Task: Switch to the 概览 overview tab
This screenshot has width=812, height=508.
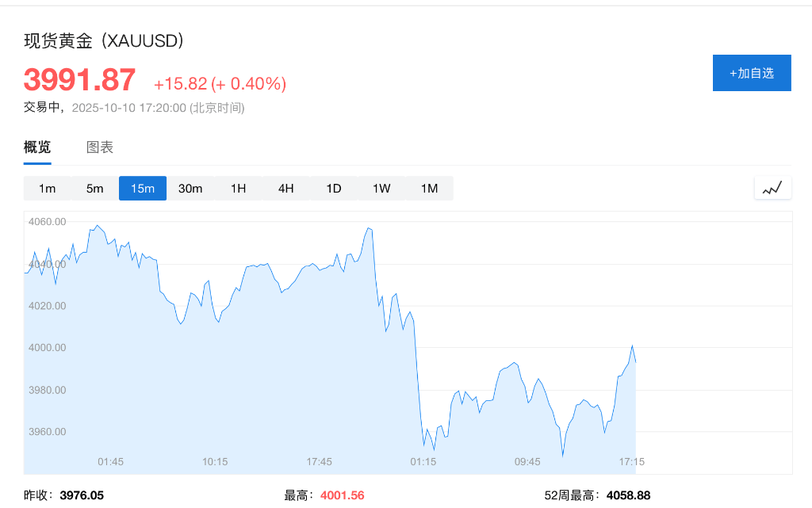Action: (37, 147)
